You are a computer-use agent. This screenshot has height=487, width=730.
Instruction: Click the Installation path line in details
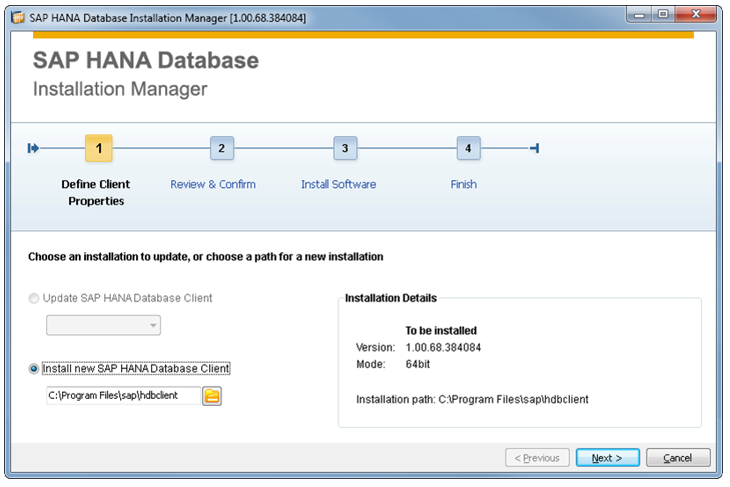pyautogui.click(x=472, y=399)
